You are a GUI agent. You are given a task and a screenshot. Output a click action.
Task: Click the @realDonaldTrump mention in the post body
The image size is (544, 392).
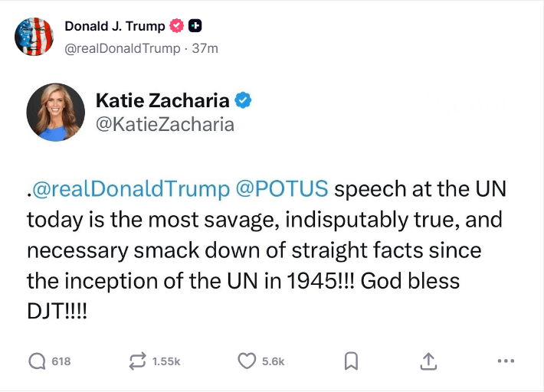point(129,188)
